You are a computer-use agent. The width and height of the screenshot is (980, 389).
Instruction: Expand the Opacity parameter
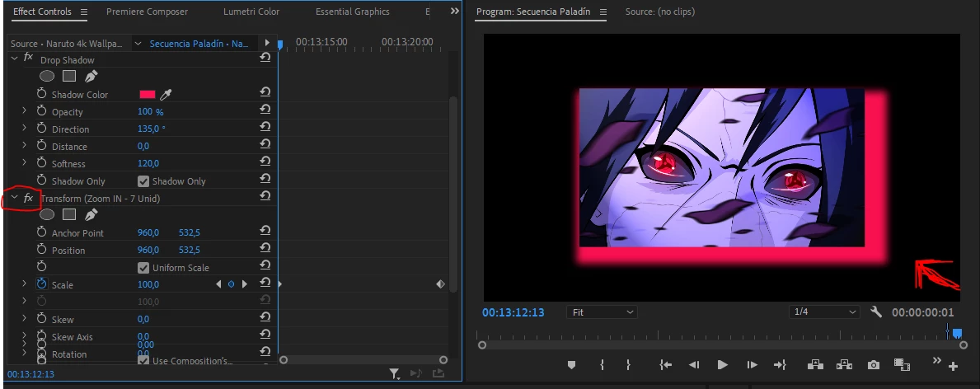pyautogui.click(x=25, y=110)
